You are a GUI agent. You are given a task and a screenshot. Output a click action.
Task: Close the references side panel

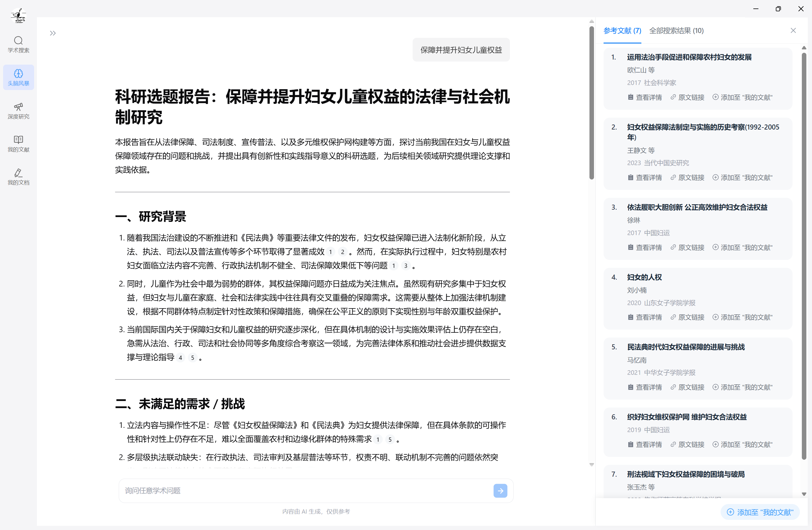click(x=793, y=30)
